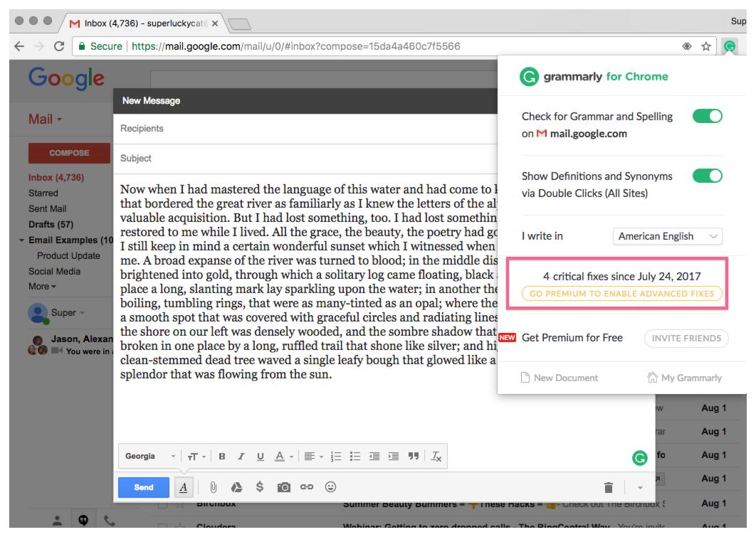Open the Product Update label
Screen dimensions: 756x537
(x=68, y=256)
